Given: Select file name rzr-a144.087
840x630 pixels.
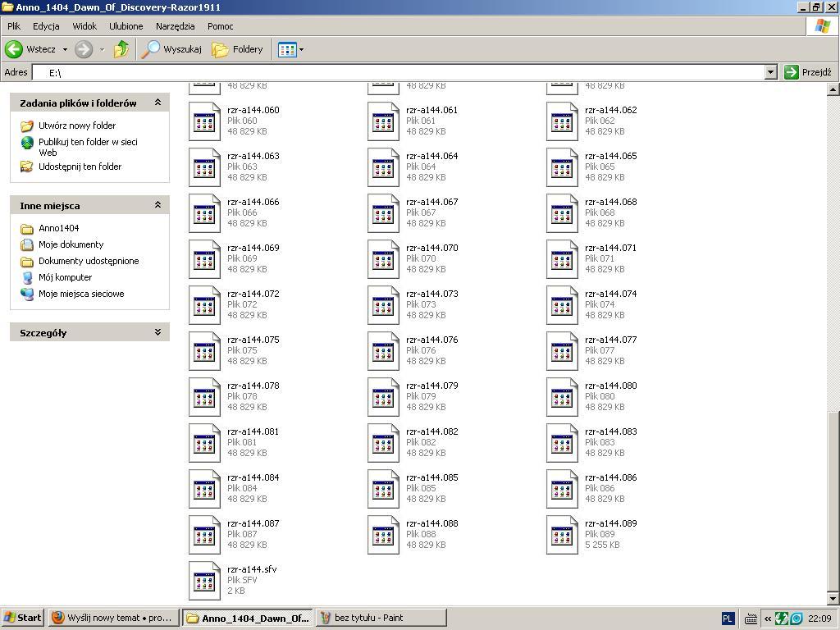Looking at the screenshot, I should (x=253, y=524).
